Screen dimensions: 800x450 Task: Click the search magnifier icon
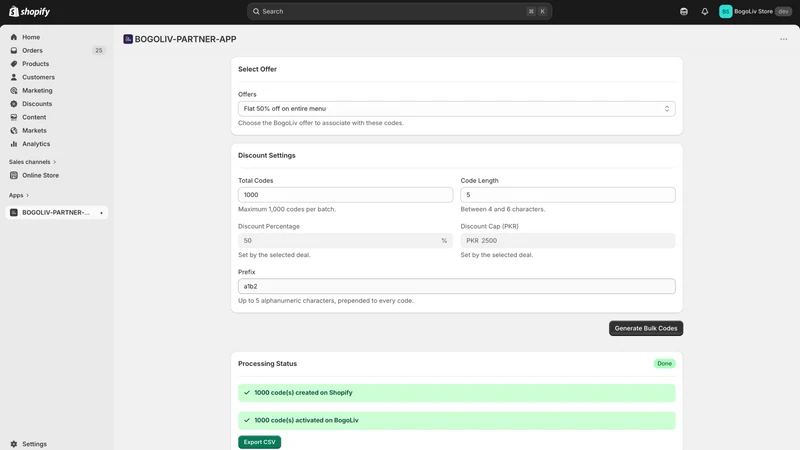click(x=256, y=11)
